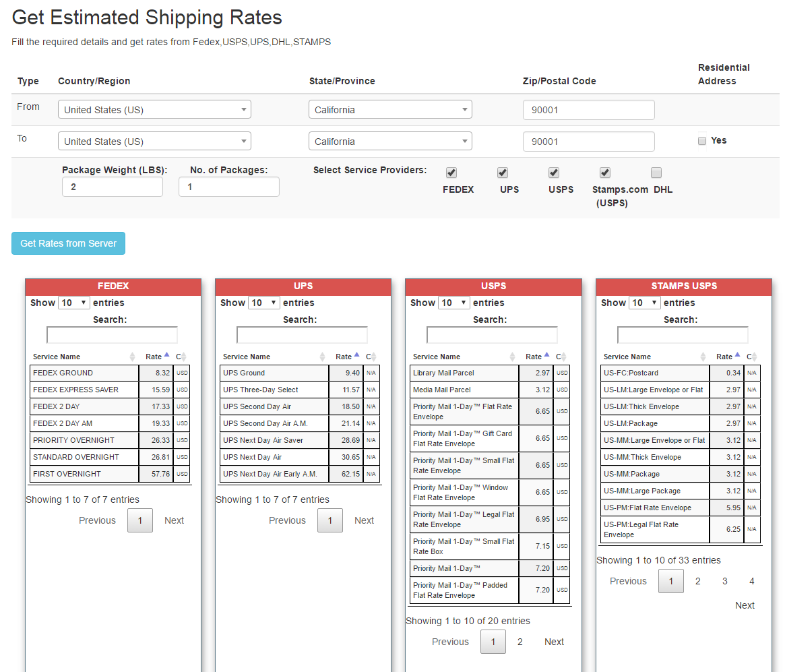The width and height of the screenshot is (785, 672).
Task: Select the Media Mail Parcel row
Action: (490, 390)
